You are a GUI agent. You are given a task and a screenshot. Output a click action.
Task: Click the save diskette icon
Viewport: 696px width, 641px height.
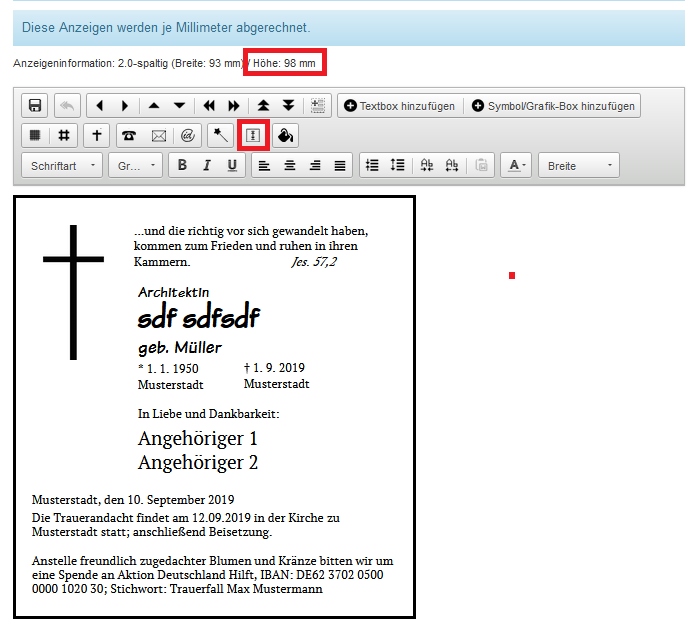pos(35,106)
